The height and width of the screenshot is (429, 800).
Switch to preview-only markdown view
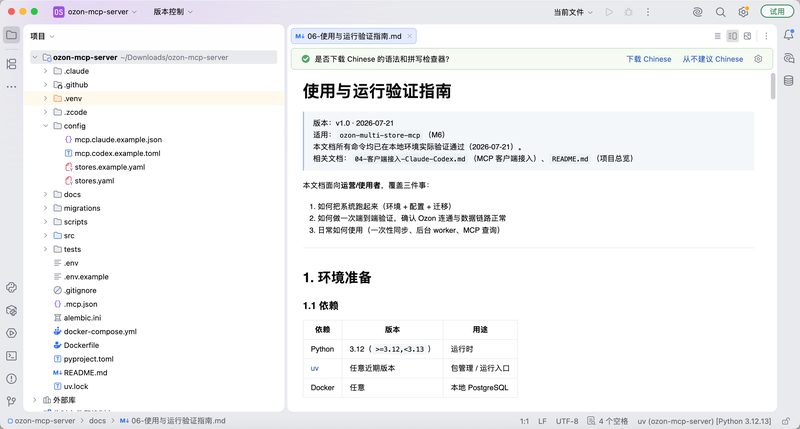tap(747, 36)
